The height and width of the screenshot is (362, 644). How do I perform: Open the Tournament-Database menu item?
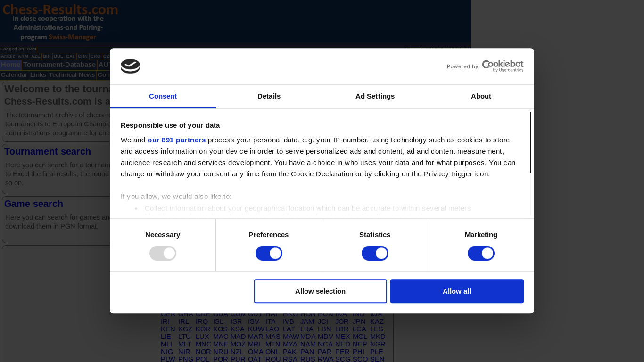pyautogui.click(x=59, y=65)
